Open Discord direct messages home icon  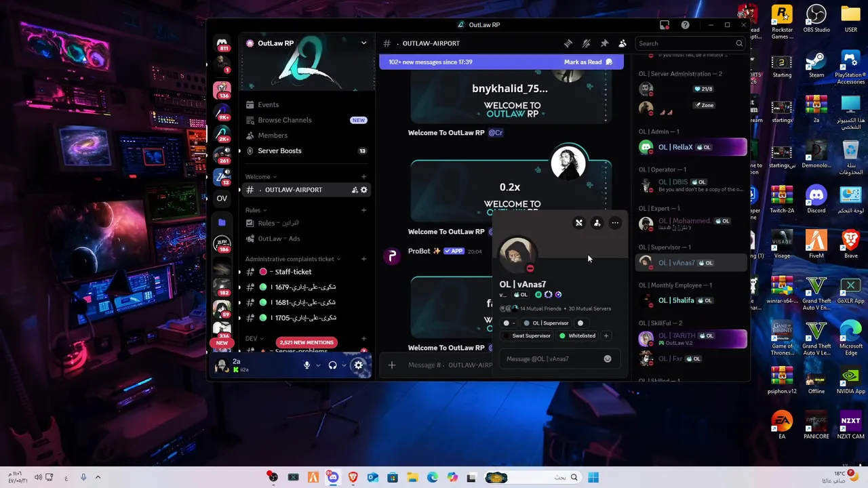coord(222,43)
